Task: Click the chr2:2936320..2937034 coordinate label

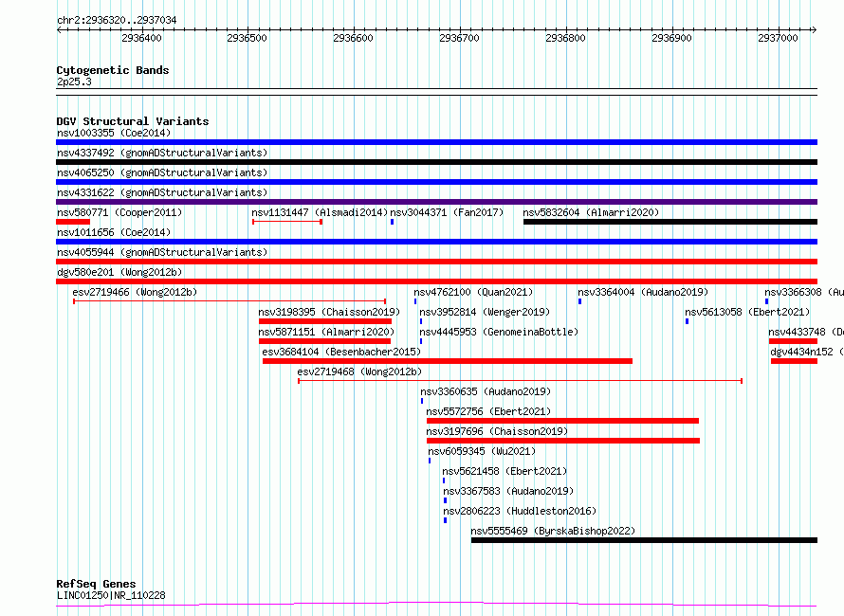Action: click(117, 20)
